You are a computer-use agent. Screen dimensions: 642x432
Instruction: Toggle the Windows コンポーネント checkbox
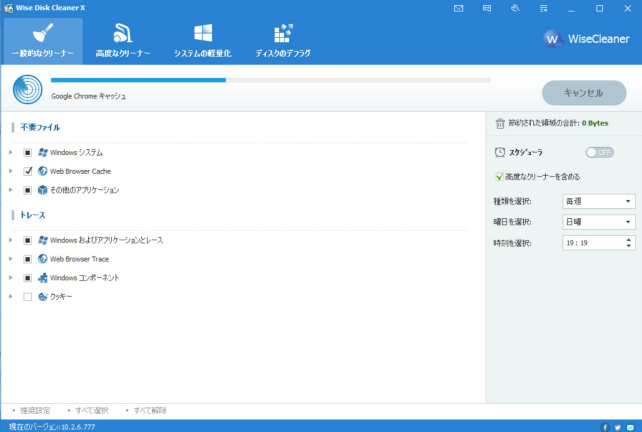tap(27, 278)
